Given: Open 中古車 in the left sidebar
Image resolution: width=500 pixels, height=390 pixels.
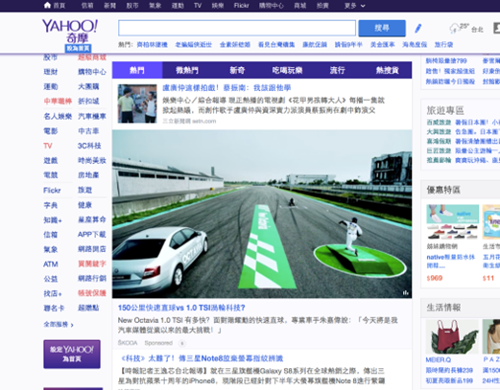Looking at the screenshot, I should [88, 131].
